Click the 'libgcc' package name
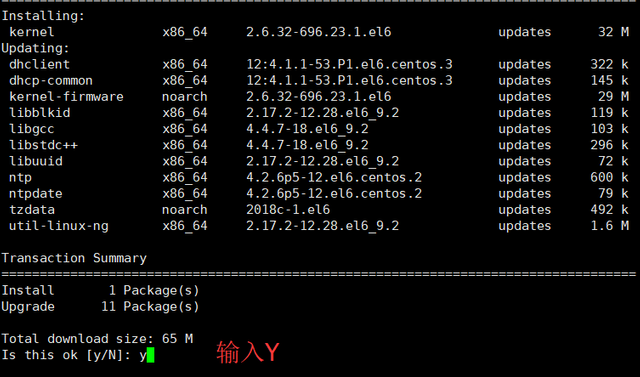The width and height of the screenshot is (640, 377). pos(31,129)
